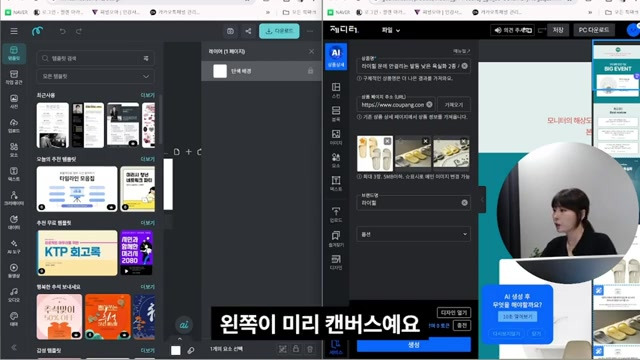Open the 이미지 icon in Zeditor sidebar

[x=336, y=137]
